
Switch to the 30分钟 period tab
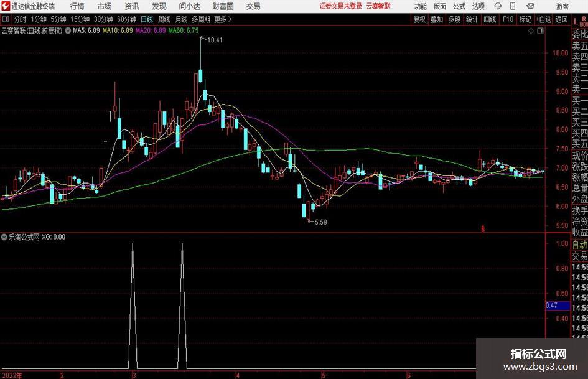point(103,19)
